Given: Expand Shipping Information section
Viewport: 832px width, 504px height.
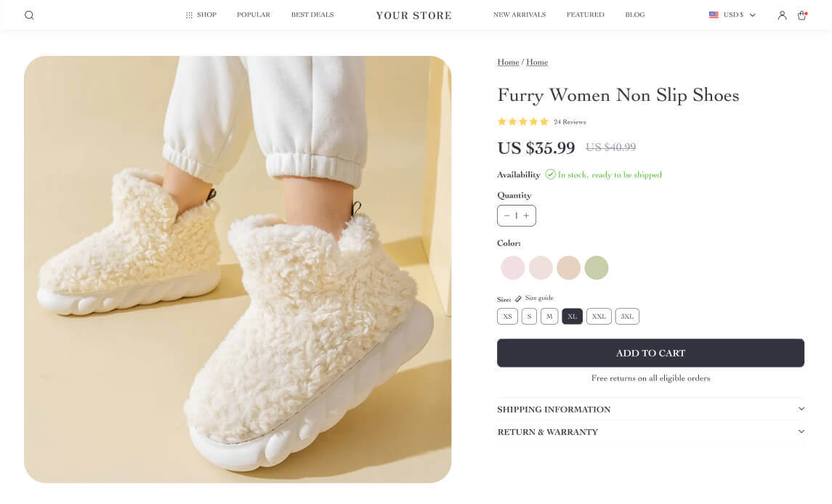Looking at the screenshot, I should coord(650,410).
